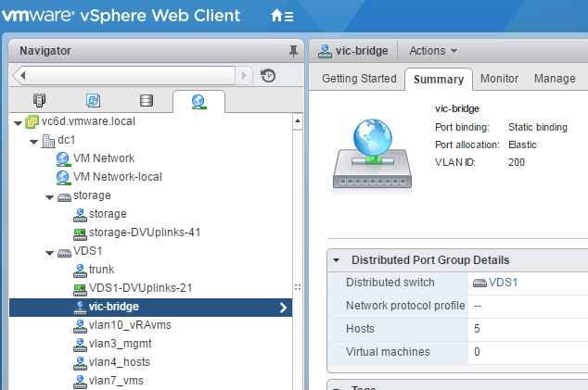Follow the VDS1 distributed switch link
The image size is (588, 390).
tap(503, 283)
